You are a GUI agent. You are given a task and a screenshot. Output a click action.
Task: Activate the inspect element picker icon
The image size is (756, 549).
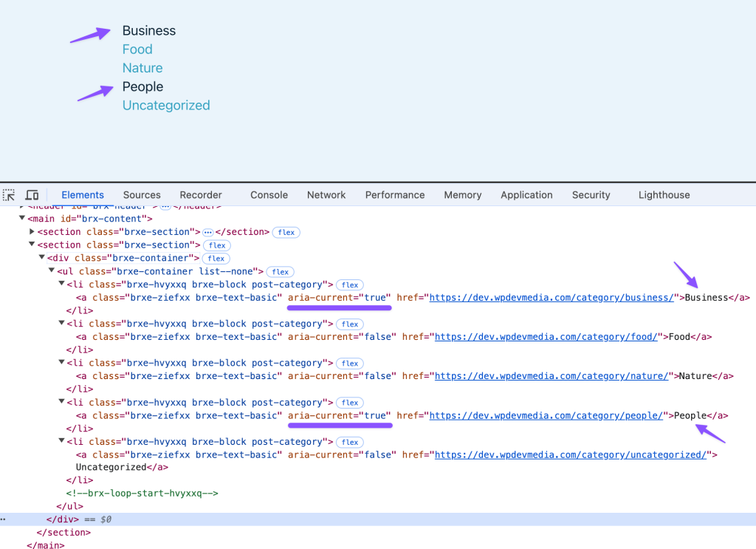click(9, 195)
